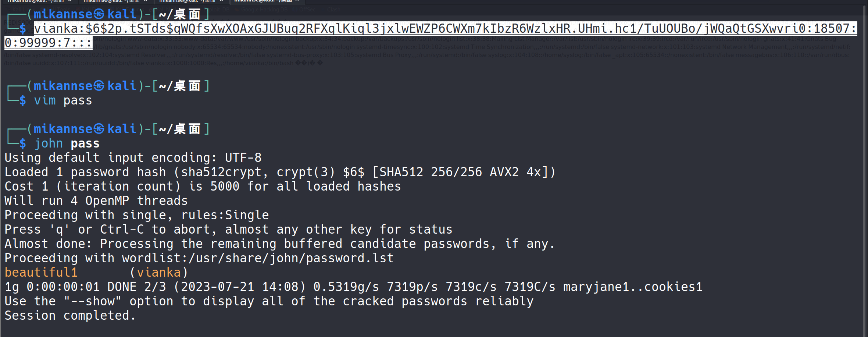Click the Kali logo in the first prompt
Image resolution: width=868 pixels, height=337 pixels.
click(99, 14)
